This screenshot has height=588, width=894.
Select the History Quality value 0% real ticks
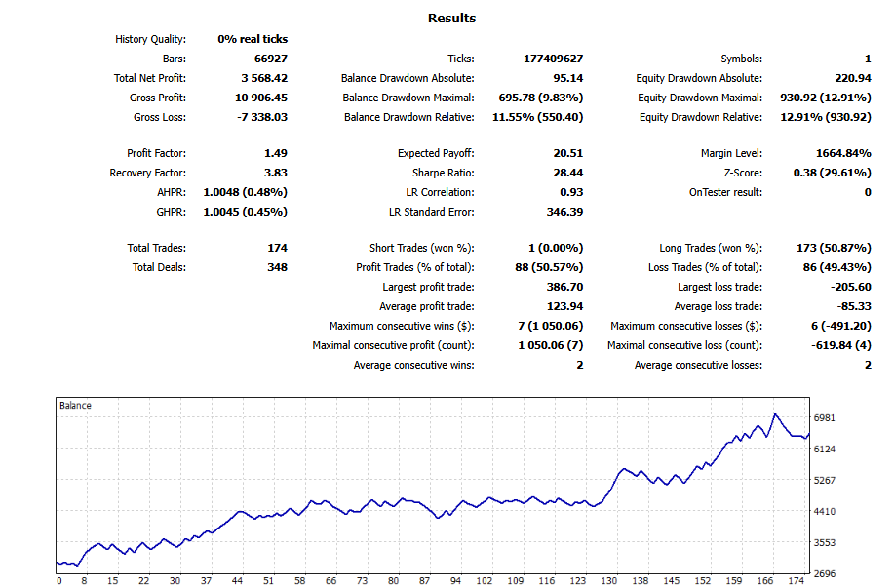(x=253, y=40)
